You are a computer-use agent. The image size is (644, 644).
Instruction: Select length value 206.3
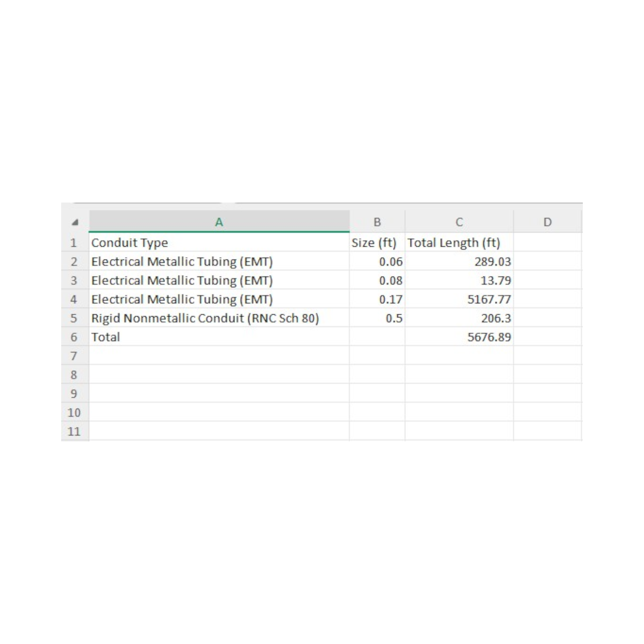(459, 318)
